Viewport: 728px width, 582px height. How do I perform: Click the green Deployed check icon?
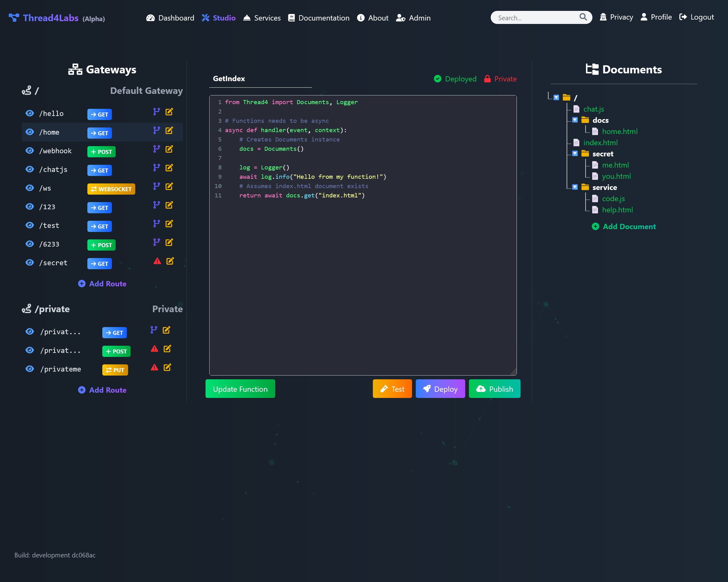pyautogui.click(x=438, y=79)
